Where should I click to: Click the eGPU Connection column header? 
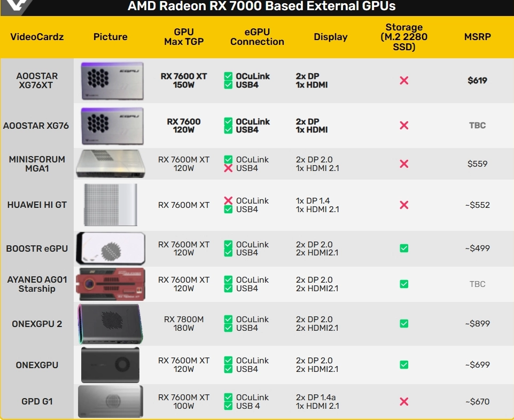pos(257,37)
